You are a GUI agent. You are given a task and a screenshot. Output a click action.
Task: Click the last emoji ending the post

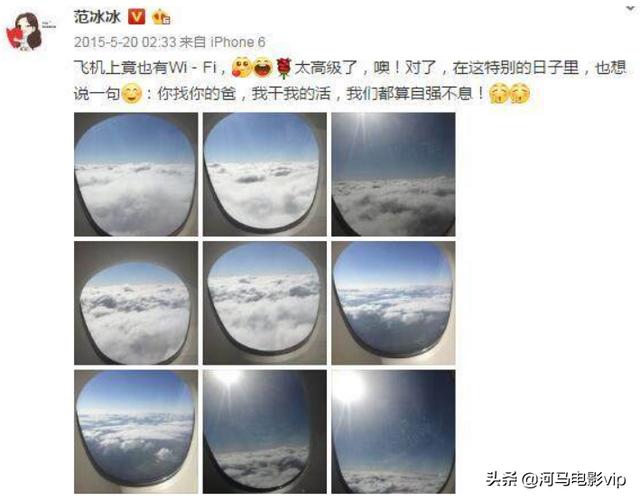click(520, 94)
